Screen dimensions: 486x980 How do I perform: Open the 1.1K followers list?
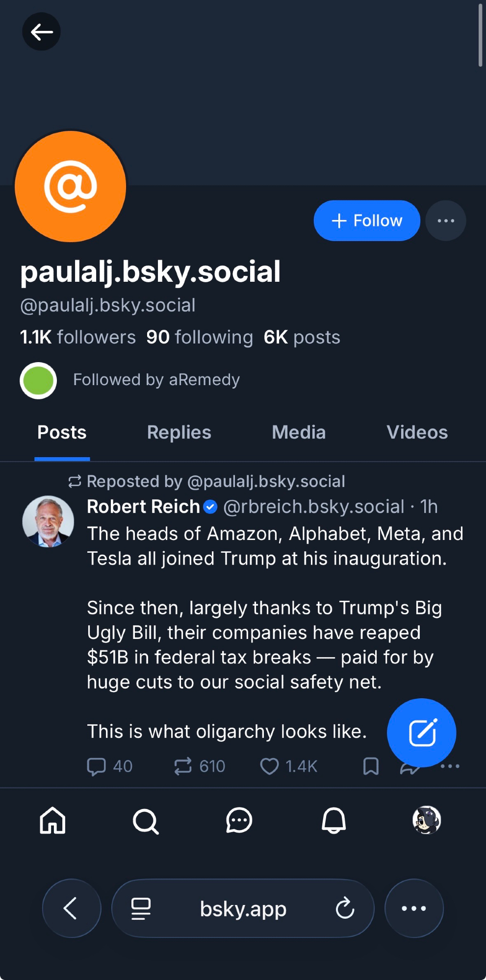(77, 337)
